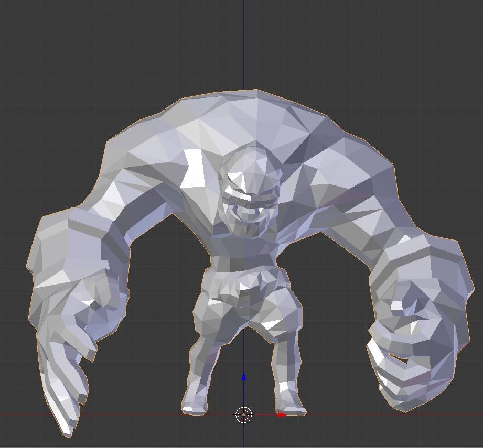
Task: Click the blue Z-axis manipulator arrow
Action: point(244,377)
